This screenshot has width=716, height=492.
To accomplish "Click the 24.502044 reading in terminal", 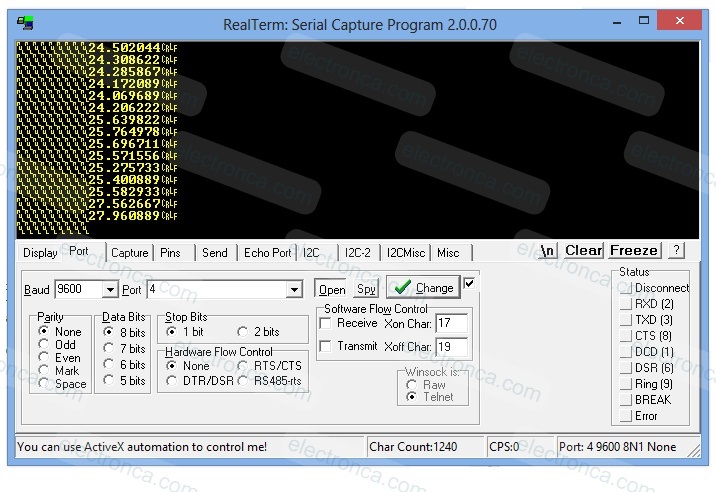I will tap(124, 48).
